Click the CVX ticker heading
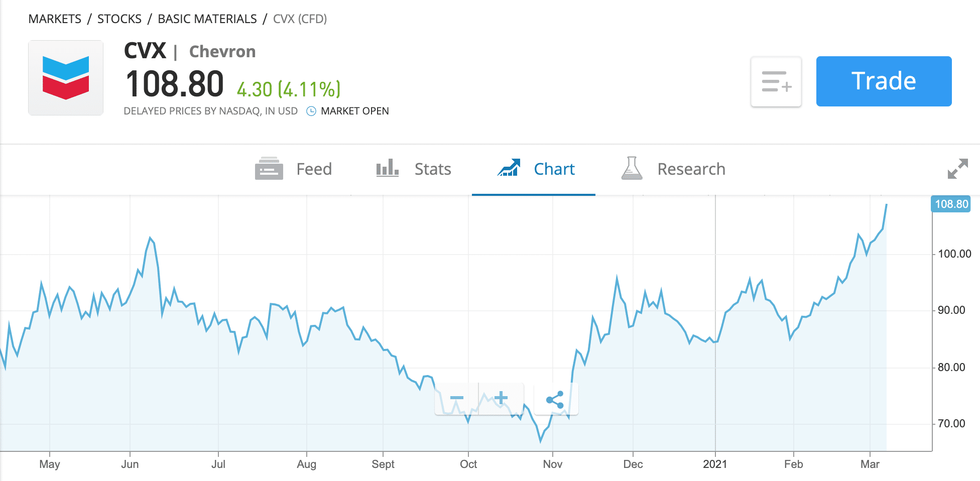The width and height of the screenshot is (980, 481). click(145, 51)
